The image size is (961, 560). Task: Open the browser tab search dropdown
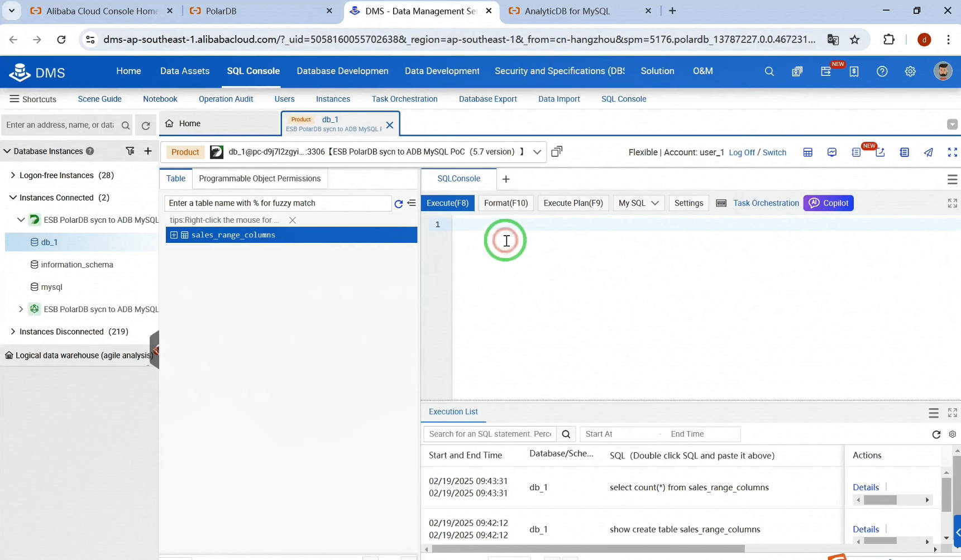click(12, 11)
